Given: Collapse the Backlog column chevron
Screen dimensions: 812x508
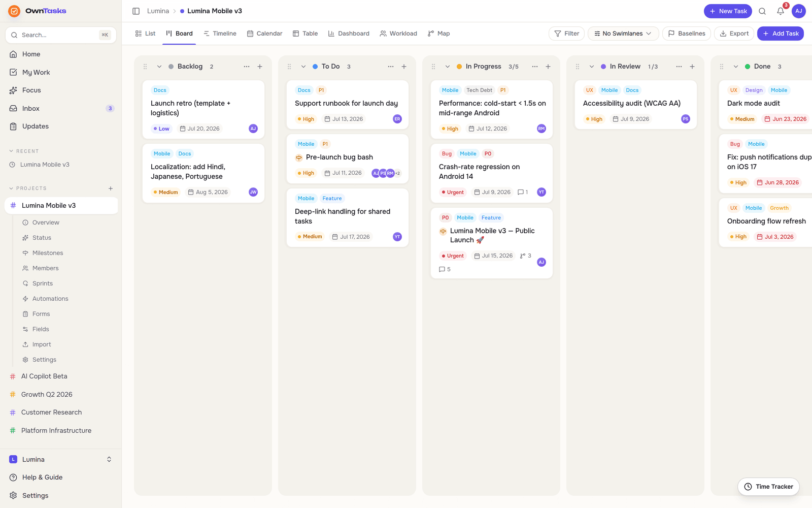Looking at the screenshot, I should pyautogui.click(x=159, y=67).
